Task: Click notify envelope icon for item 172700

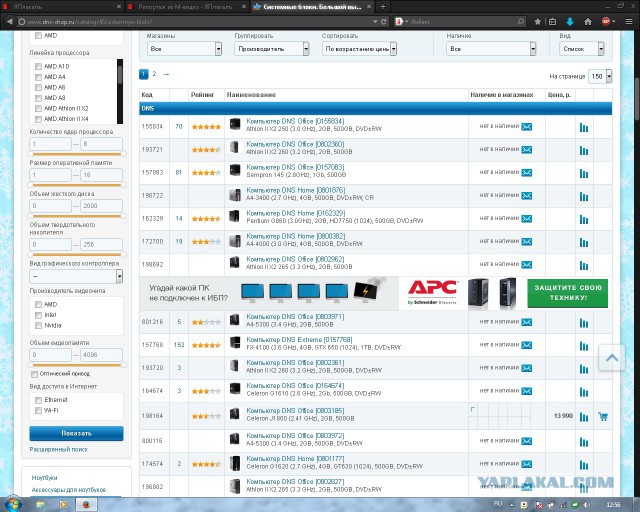Action: coord(527,242)
